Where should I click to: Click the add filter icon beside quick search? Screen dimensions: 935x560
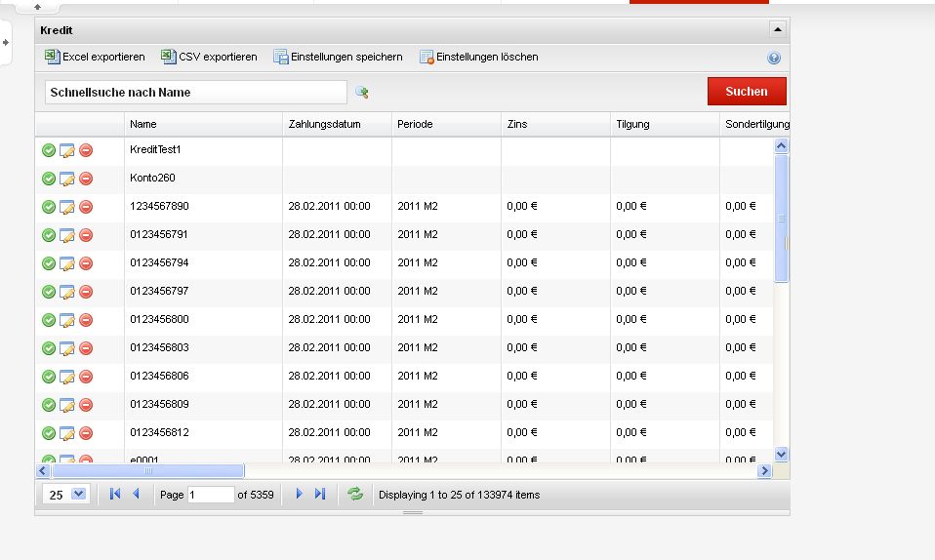point(362,93)
